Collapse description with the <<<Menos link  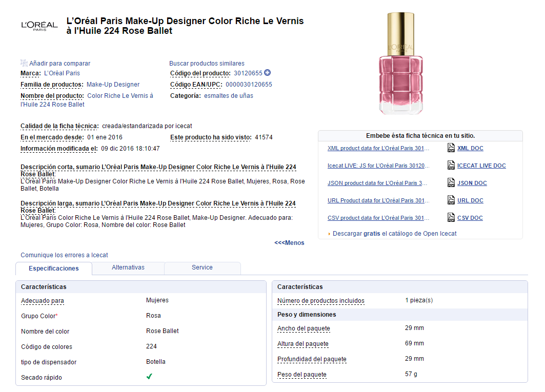click(x=289, y=243)
